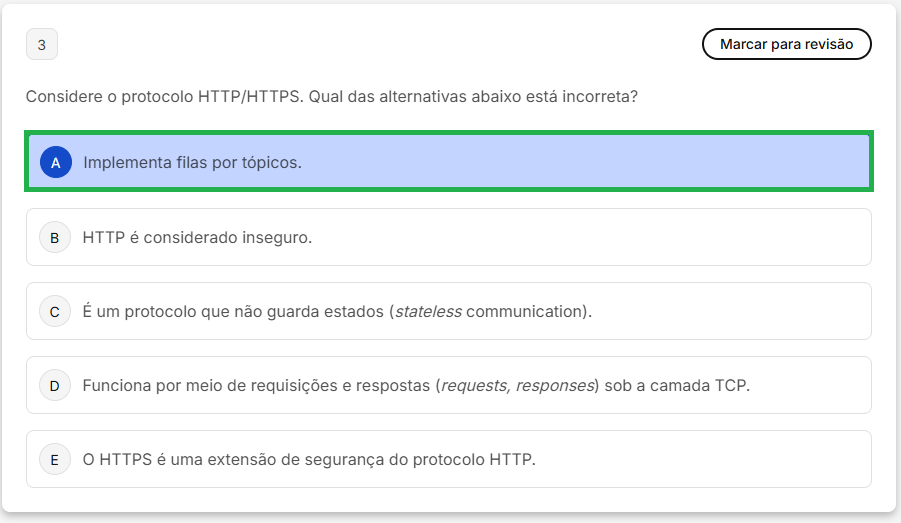Click the letter B circle icon
901x523 pixels.
tap(55, 238)
